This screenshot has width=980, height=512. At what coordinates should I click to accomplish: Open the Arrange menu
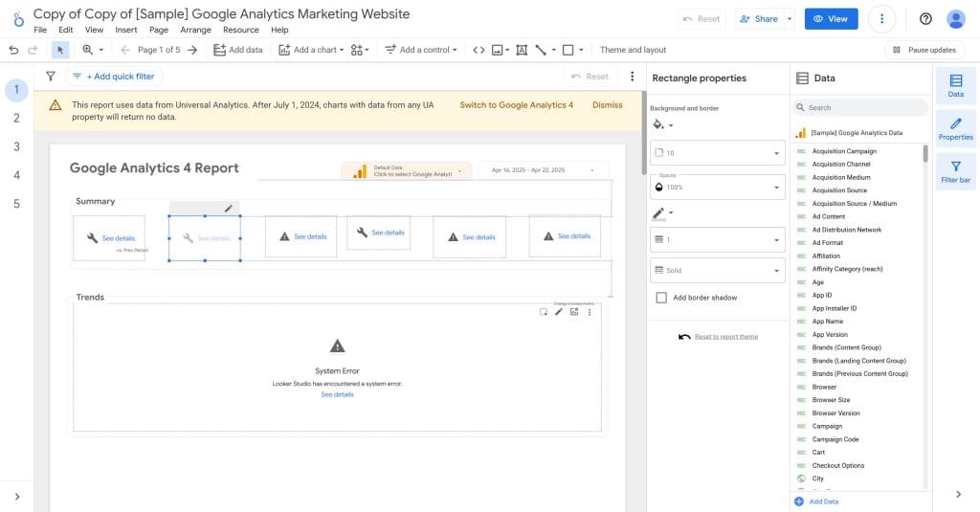tap(195, 30)
